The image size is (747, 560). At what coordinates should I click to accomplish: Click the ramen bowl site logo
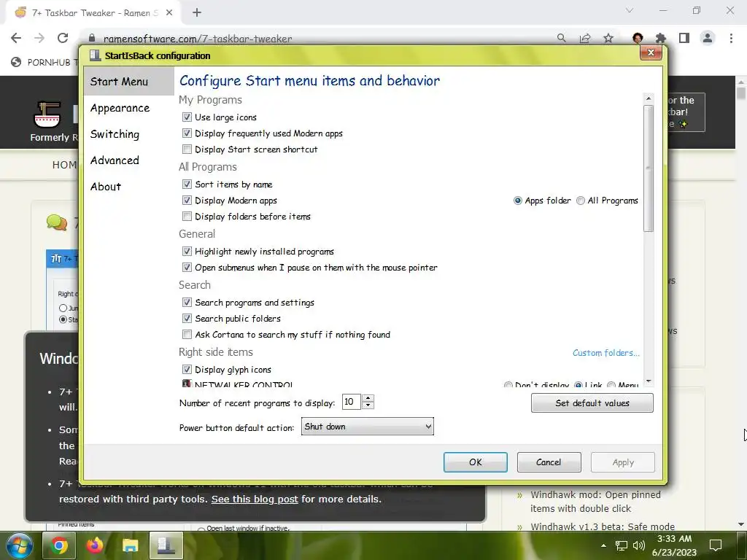click(47, 114)
